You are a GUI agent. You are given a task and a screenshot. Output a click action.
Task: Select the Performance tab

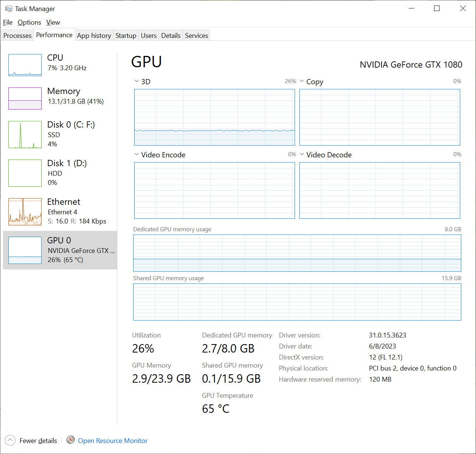(x=54, y=35)
